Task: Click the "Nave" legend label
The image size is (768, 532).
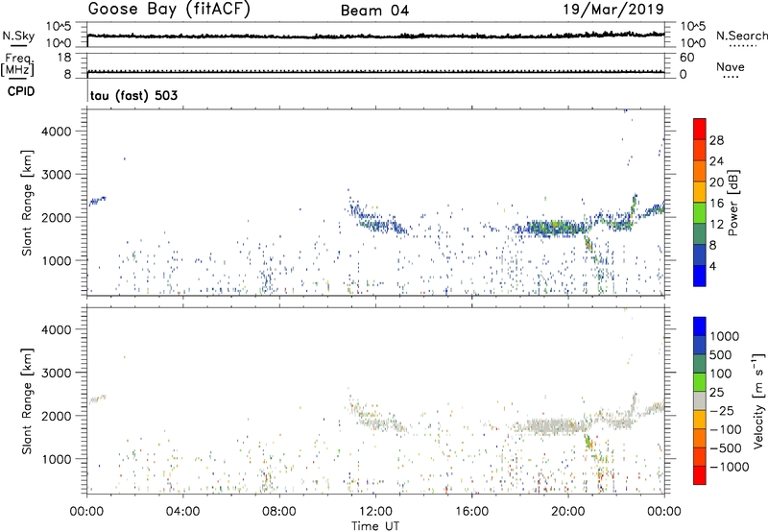Action: (x=731, y=67)
